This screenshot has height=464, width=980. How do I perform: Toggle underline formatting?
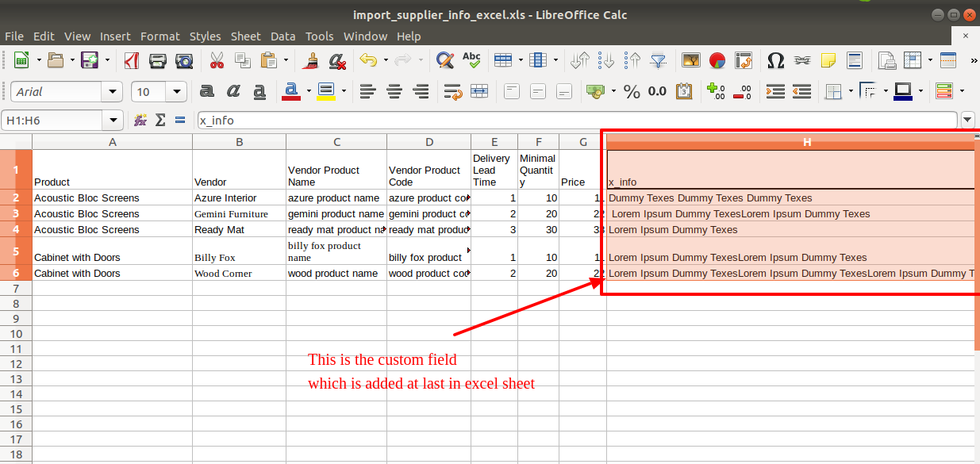point(259,91)
